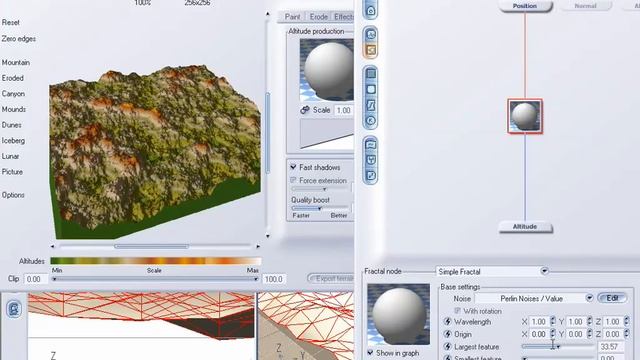Screen dimensions: 640x360
Task: Switch to the Paint tab
Action: click(x=292, y=17)
